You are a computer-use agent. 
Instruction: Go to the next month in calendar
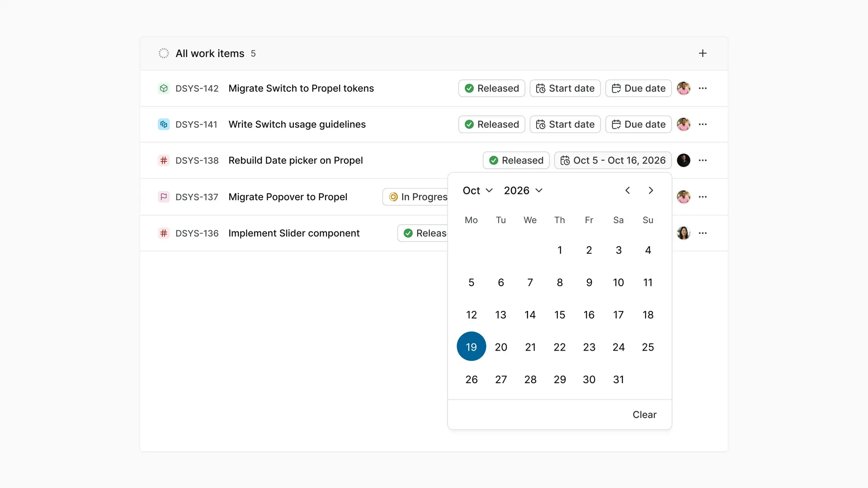point(651,190)
